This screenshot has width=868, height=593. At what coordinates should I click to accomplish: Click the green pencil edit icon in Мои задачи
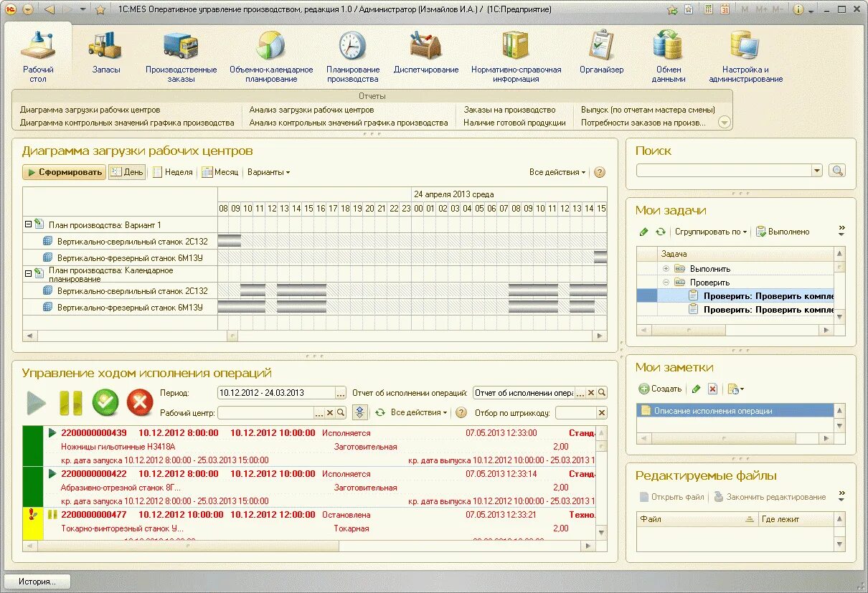point(643,232)
